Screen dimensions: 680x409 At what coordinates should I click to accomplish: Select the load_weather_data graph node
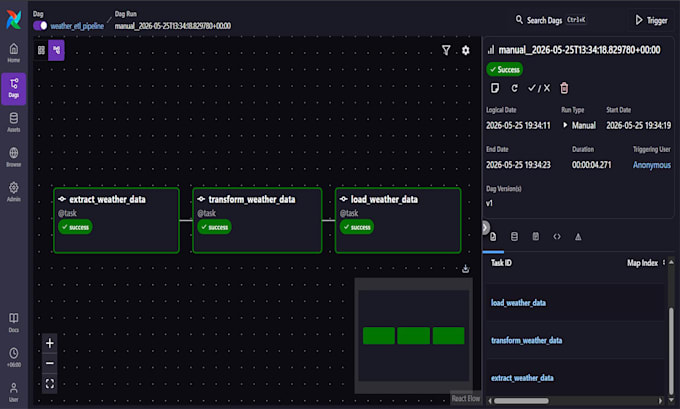point(398,220)
